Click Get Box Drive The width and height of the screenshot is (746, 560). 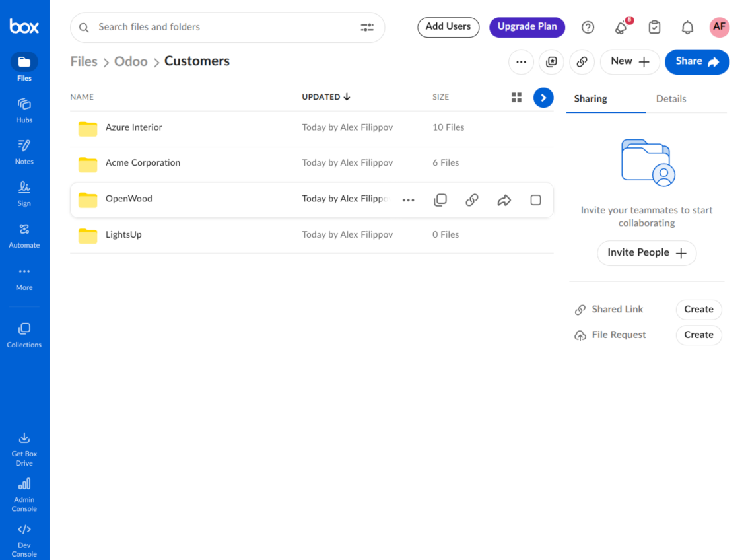[24, 449]
